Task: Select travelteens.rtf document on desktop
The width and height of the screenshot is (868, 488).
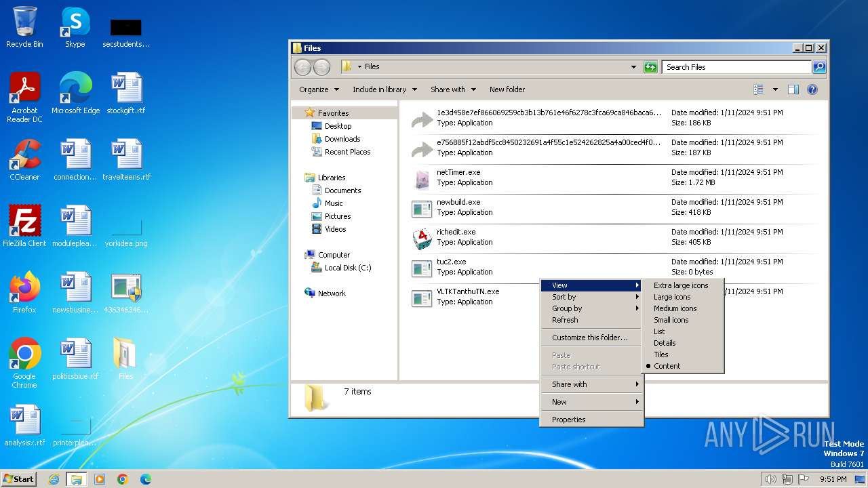Action: (x=126, y=160)
